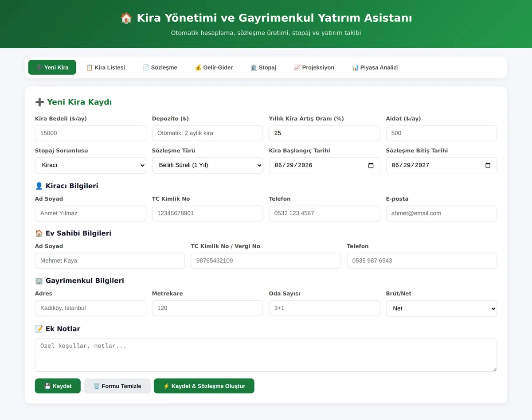The height and width of the screenshot is (420, 532).
Task: Open the Sözleşme tab
Action: 160,67
